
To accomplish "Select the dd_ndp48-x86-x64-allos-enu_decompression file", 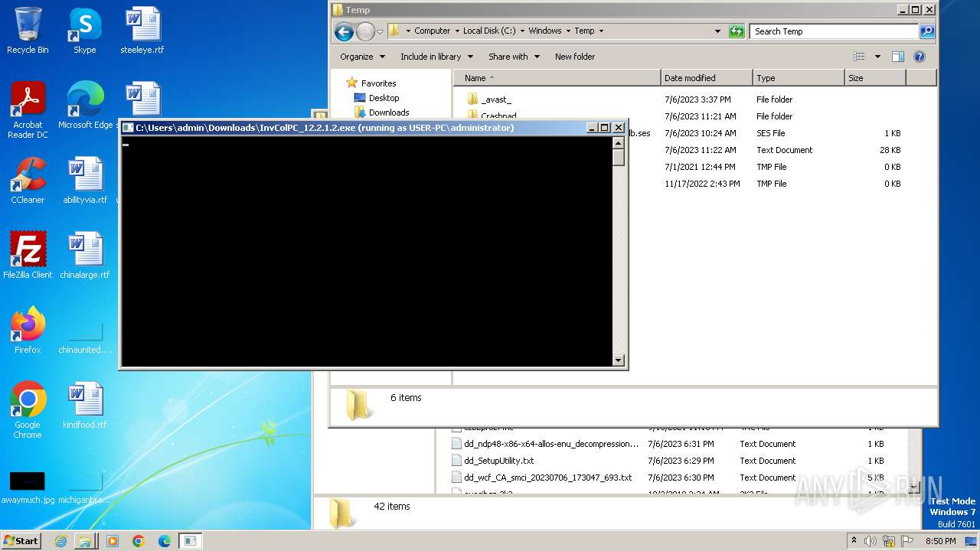I will 550,444.
